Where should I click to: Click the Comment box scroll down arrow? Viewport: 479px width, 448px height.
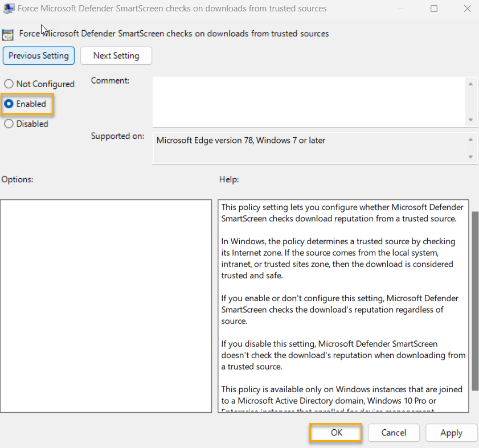pyautogui.click(x=470, y=120)
